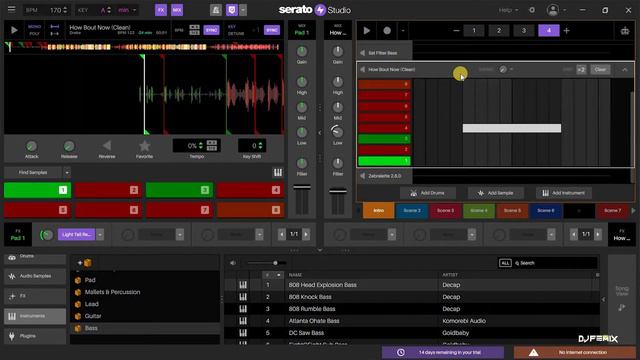
Task: Click the robot auto-generate icon
Action: click(625, 31)
